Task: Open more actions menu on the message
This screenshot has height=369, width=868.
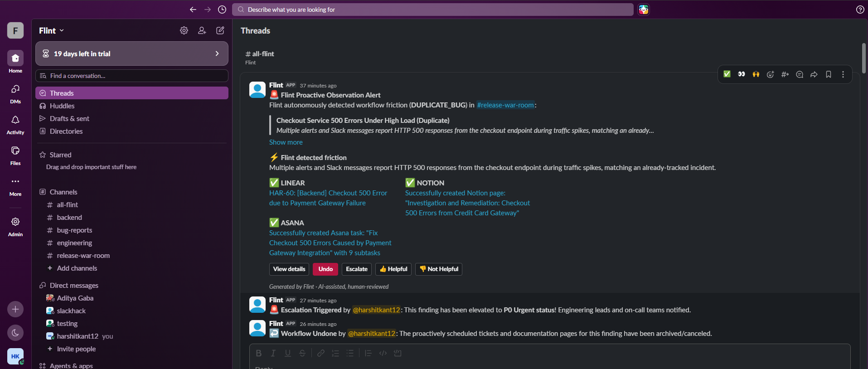Action: pyautogui.click(x=843, y=74)
